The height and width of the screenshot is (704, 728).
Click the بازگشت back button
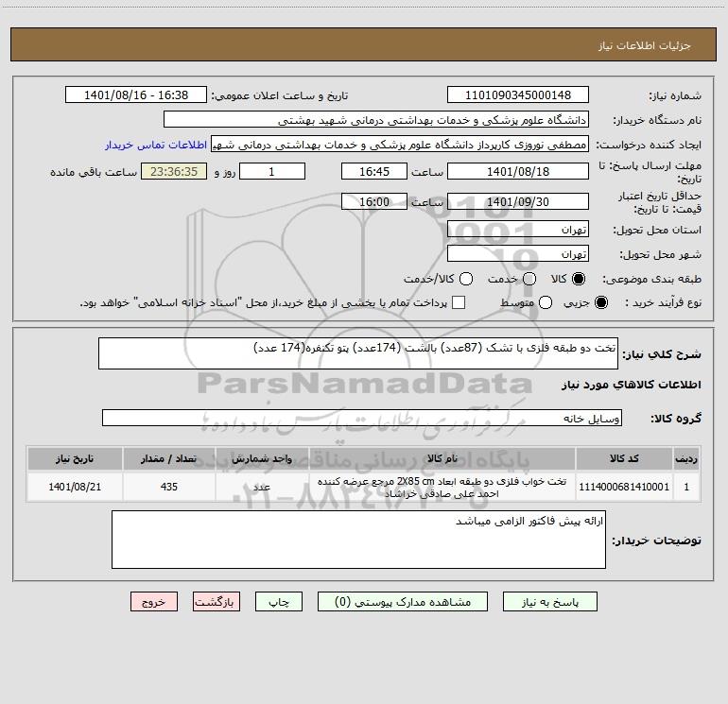point(217,601)
